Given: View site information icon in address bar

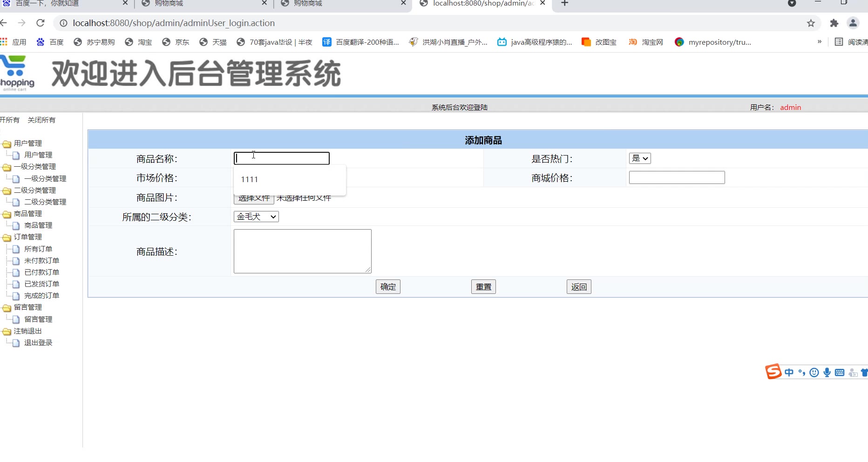Looking at the screenshot, I should click(x=63, y=23).
